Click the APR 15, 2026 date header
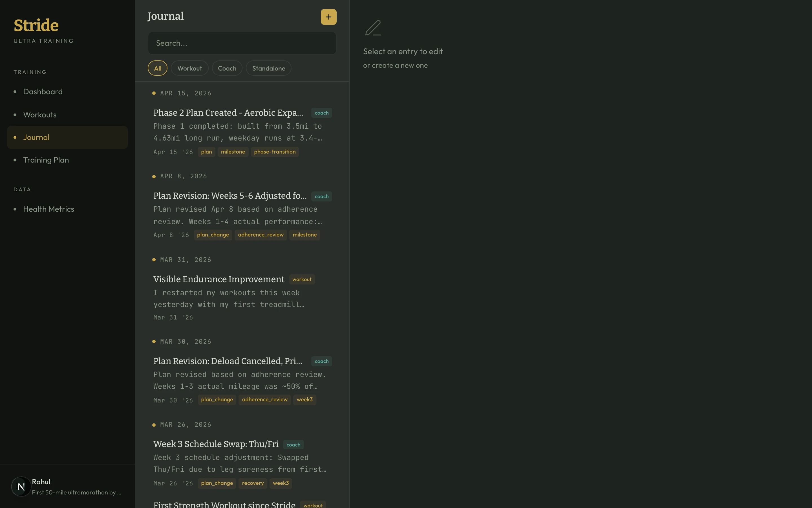The height and width of the screenshot is (508, 812). [x=186, y=93]
